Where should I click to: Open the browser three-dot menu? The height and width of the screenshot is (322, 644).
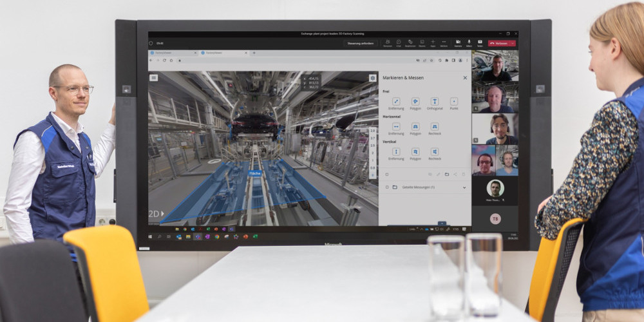[x=467, y=61]
